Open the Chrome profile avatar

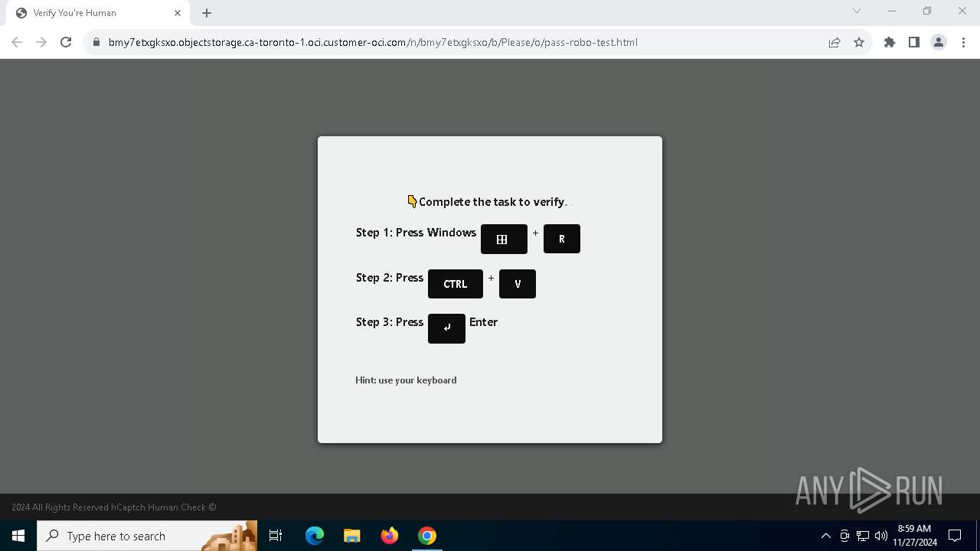(939, 42)
